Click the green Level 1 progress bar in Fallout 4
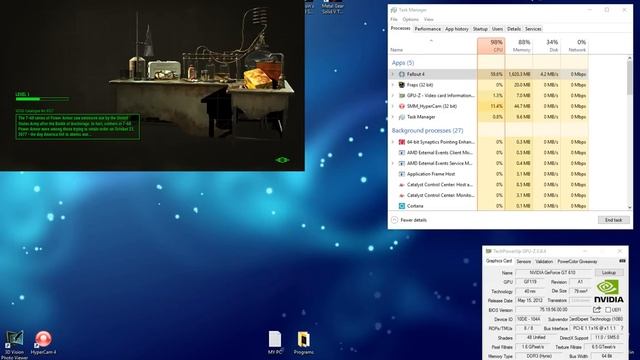The image size is (640, 360). 42,99
